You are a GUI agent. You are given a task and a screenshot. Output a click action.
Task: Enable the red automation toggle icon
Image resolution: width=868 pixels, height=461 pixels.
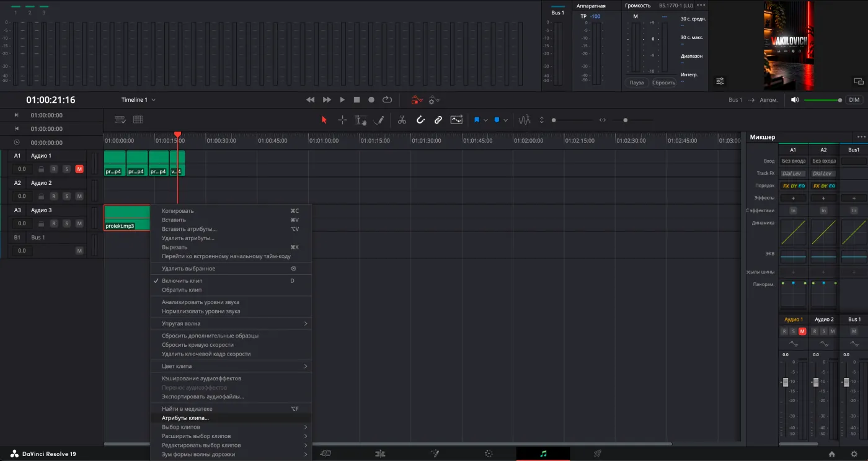[x=417, y=100]
